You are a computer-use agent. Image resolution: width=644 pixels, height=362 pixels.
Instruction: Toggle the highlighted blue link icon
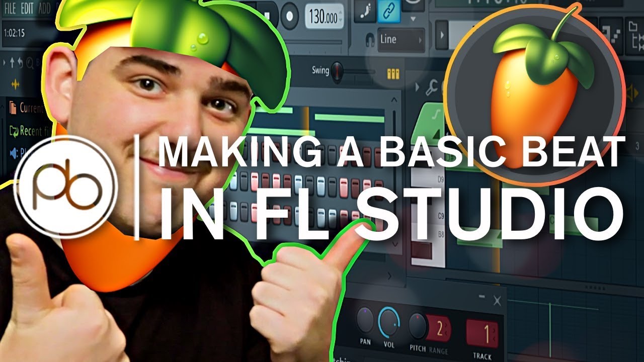[x=389, y=12]
